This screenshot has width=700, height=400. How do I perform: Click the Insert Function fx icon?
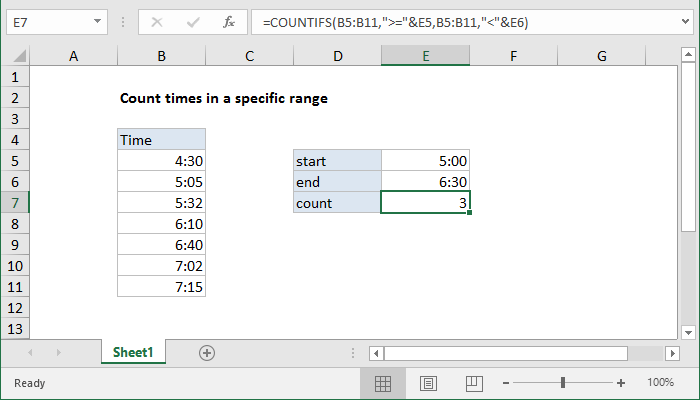[229, 20]
